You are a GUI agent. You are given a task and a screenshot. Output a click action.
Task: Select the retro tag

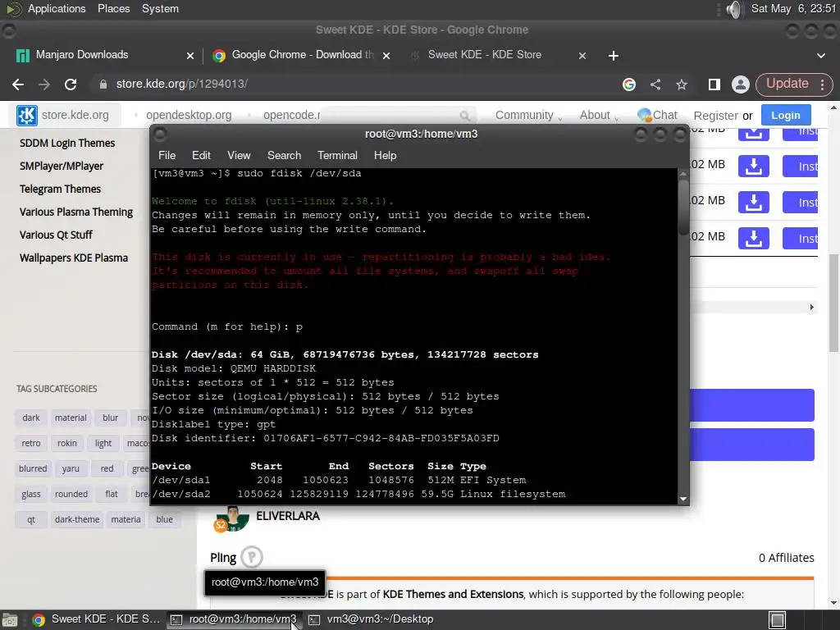[31, 443]
